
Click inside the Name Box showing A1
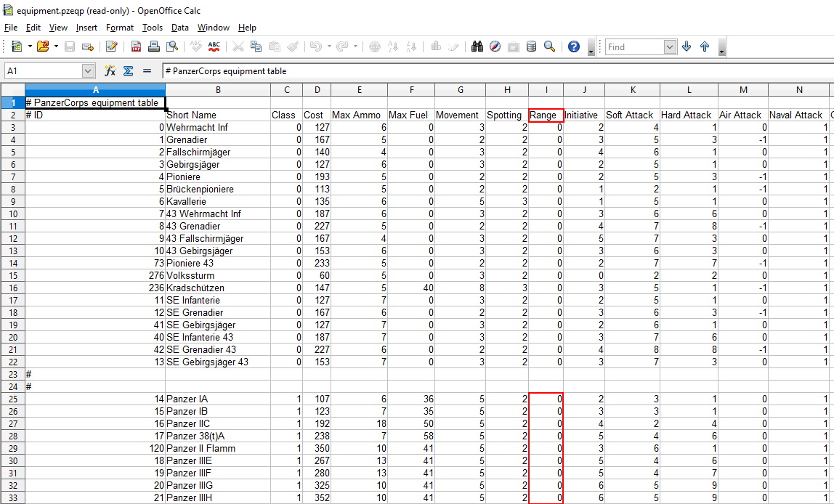pos(44,70)
